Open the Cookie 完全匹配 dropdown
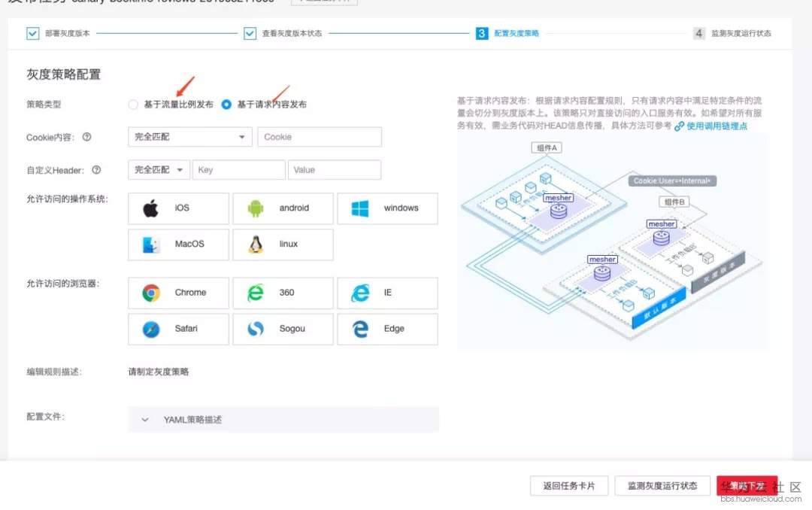The width and height of the screenshot is (812, 510). pos(190,137)
